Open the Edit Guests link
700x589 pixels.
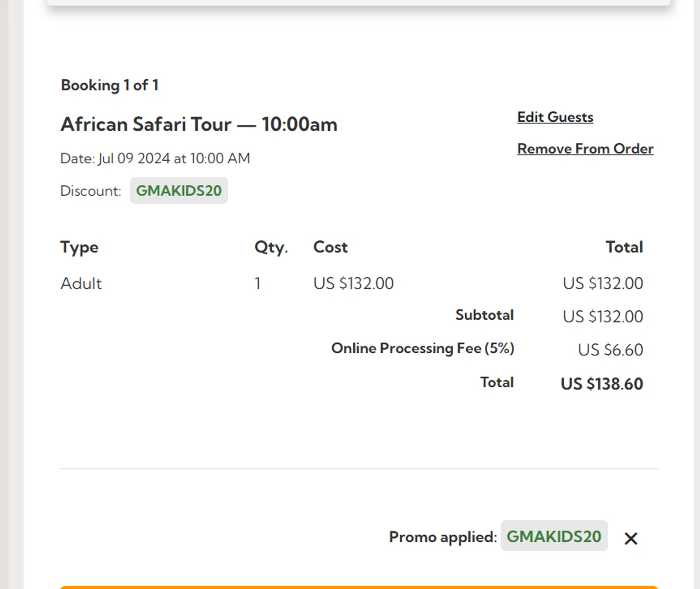[x=555, y=117]
